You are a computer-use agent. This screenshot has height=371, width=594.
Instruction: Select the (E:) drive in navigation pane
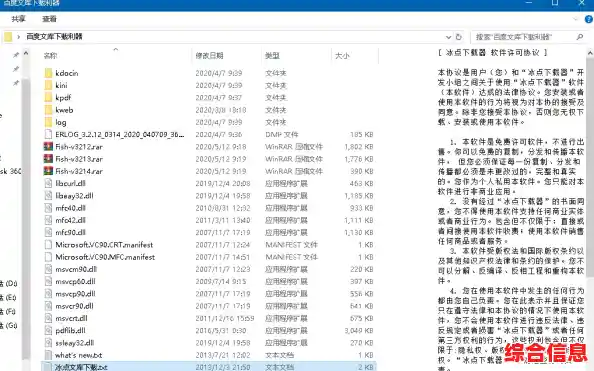[x=9, y=297]
